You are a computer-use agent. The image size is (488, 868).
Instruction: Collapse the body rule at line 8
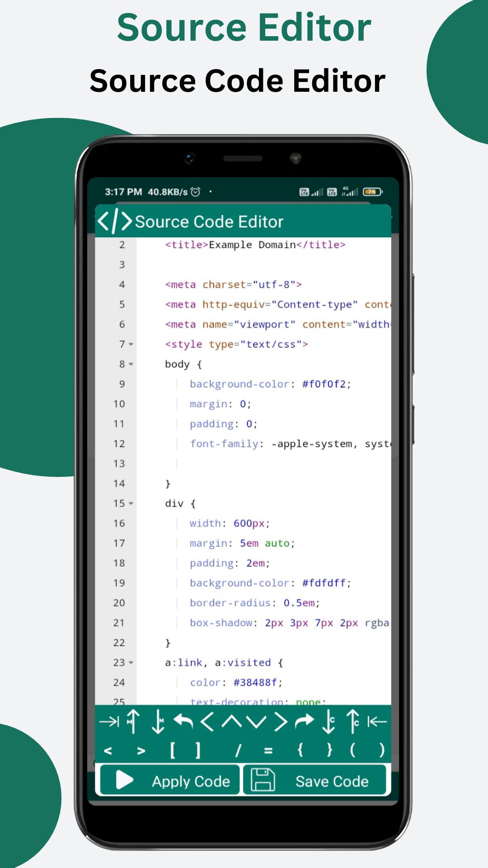[x=131, y=364]
